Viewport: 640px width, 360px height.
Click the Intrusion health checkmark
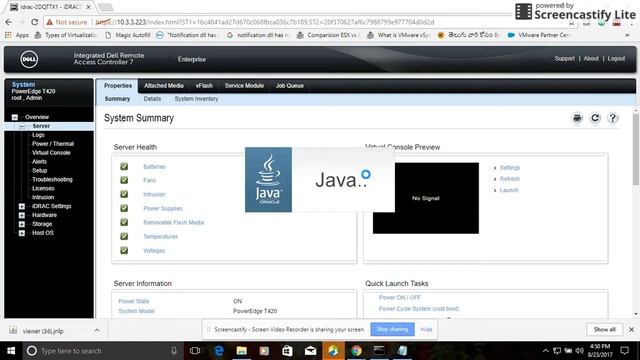click(124, 194)
